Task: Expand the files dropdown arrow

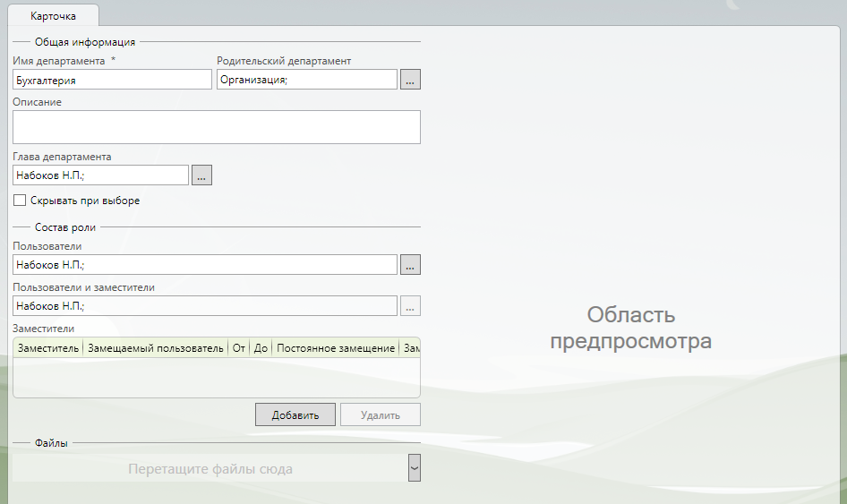Action: pos(414,467)
